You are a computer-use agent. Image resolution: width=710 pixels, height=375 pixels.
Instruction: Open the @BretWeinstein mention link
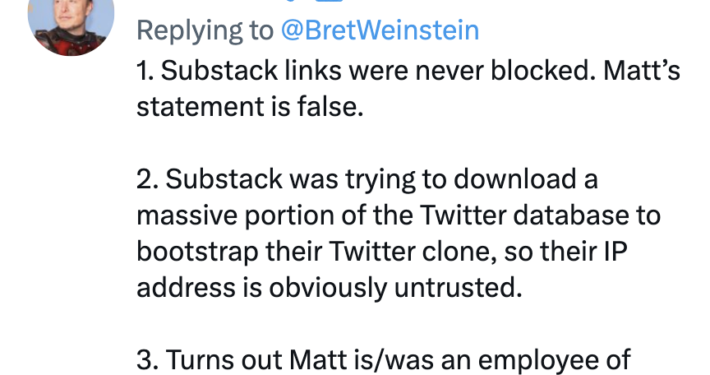click(x=380, y=31)
